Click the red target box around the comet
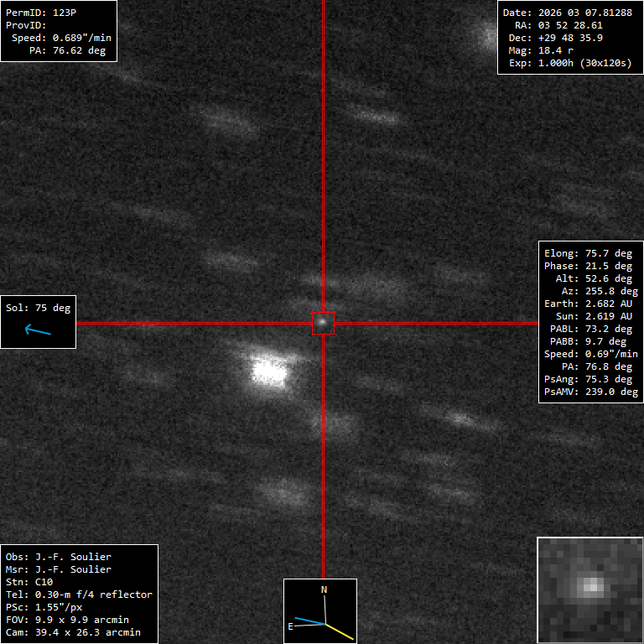This screenshot has height=644, width=644. click(323, 323)
